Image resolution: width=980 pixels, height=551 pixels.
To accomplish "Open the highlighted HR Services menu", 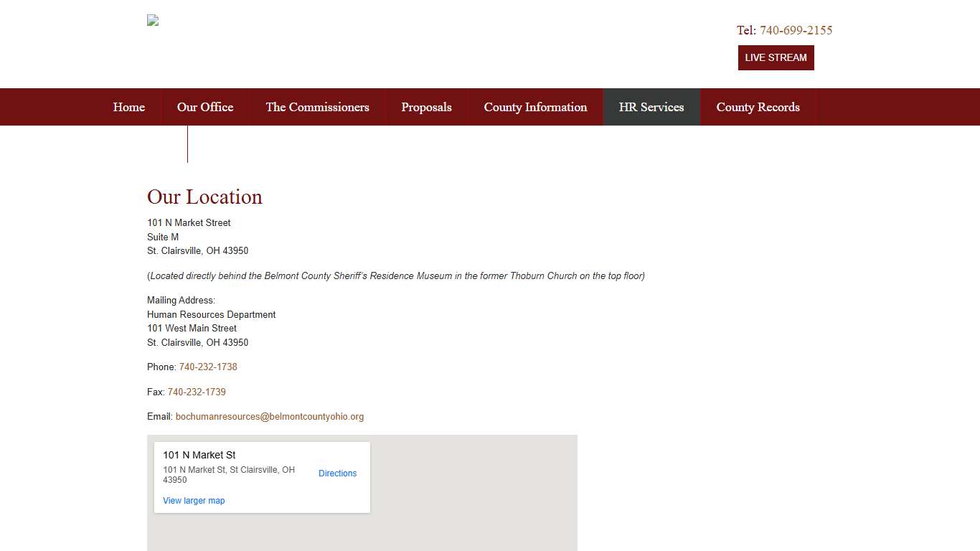I will pyautogui.click(x=651, y=107).
